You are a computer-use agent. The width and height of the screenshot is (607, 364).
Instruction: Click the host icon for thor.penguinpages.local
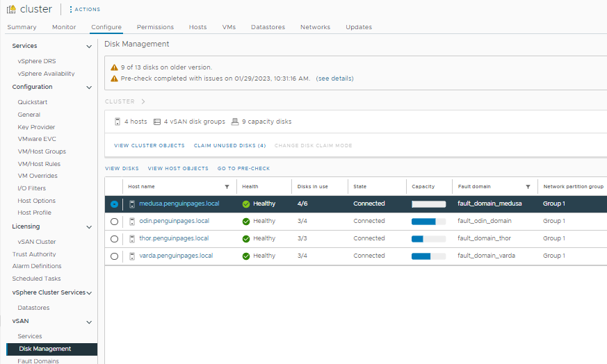click(x=132, y=239)
